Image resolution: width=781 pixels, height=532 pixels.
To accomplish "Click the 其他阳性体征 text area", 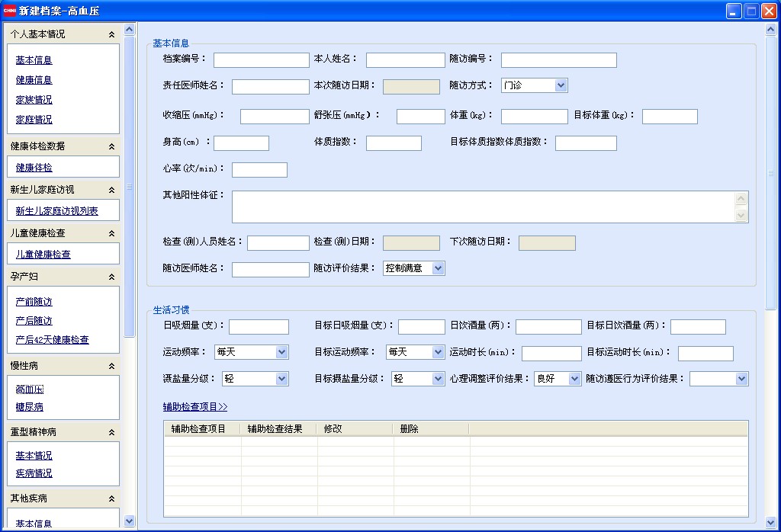I will coord(483,207).
